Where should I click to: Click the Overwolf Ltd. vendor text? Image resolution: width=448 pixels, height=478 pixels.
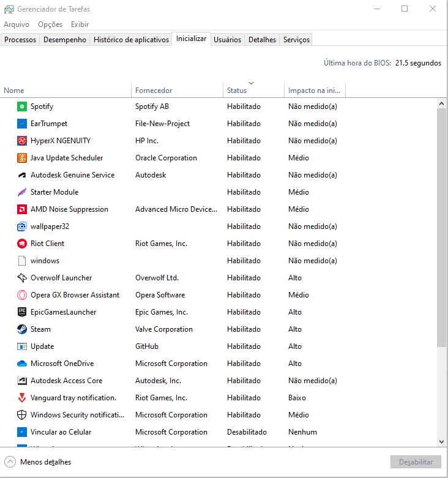157,278
